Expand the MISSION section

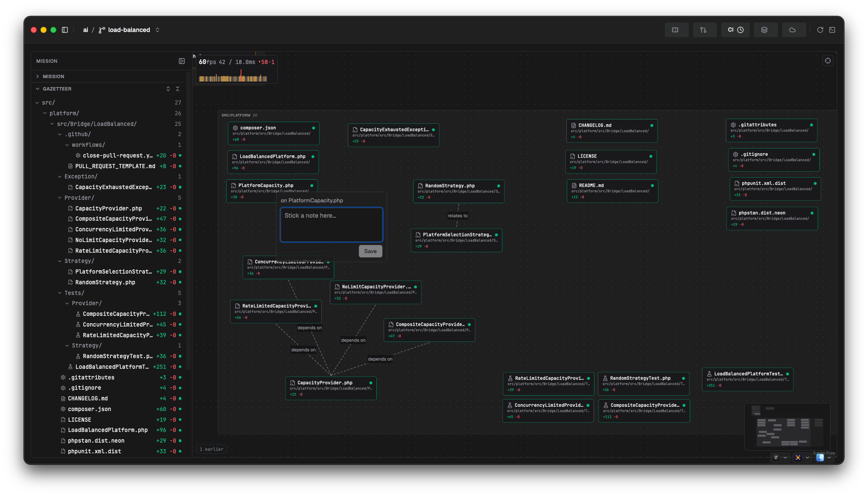click(x=109, y=76)
